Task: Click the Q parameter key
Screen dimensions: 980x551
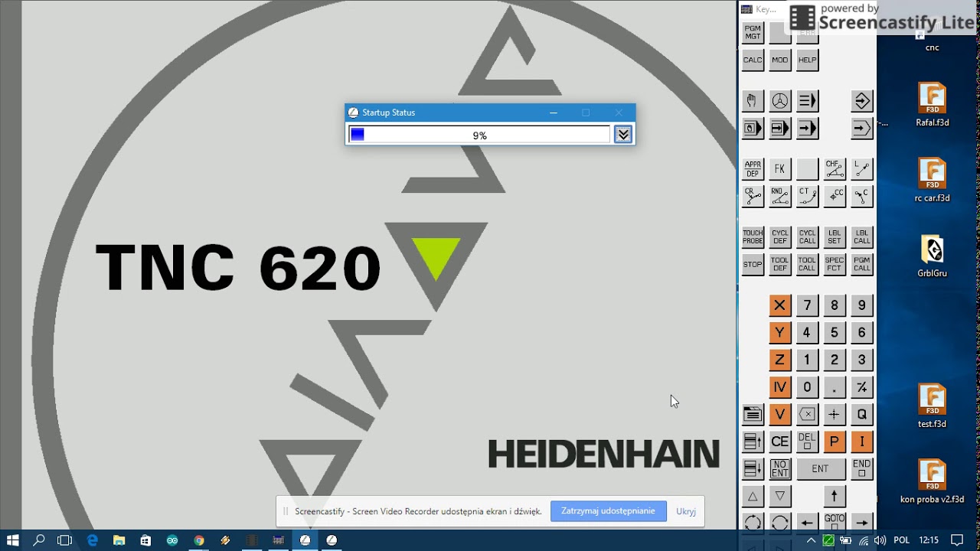Action: tap(862, 414)
